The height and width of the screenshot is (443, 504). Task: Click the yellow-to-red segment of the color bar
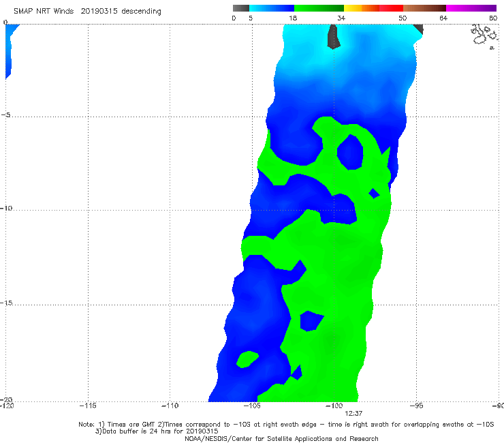click(x=373, y=8)
